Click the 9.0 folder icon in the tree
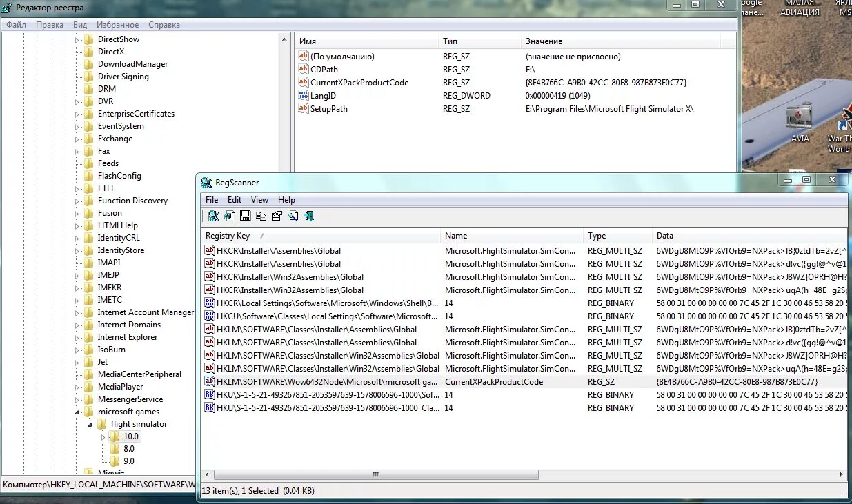The height and width of the screenshot is (504, 852). coord(115,461)
